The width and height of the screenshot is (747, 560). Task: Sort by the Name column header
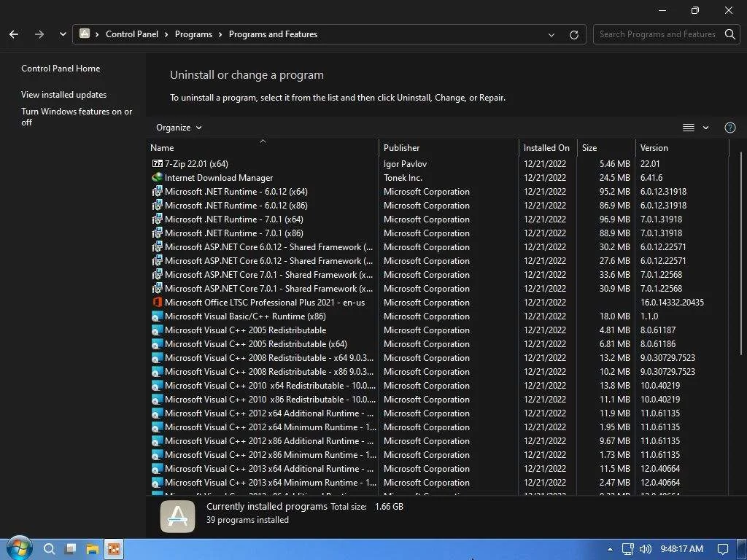click(263, 148)
